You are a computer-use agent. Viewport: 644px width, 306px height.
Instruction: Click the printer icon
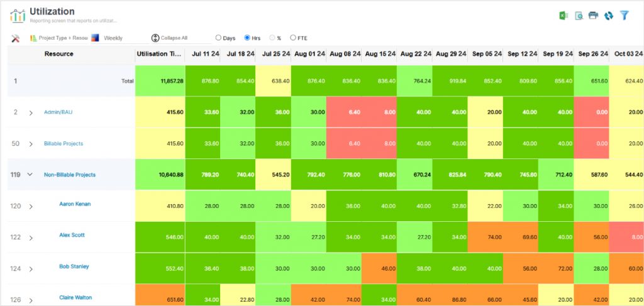click(593, 16)
